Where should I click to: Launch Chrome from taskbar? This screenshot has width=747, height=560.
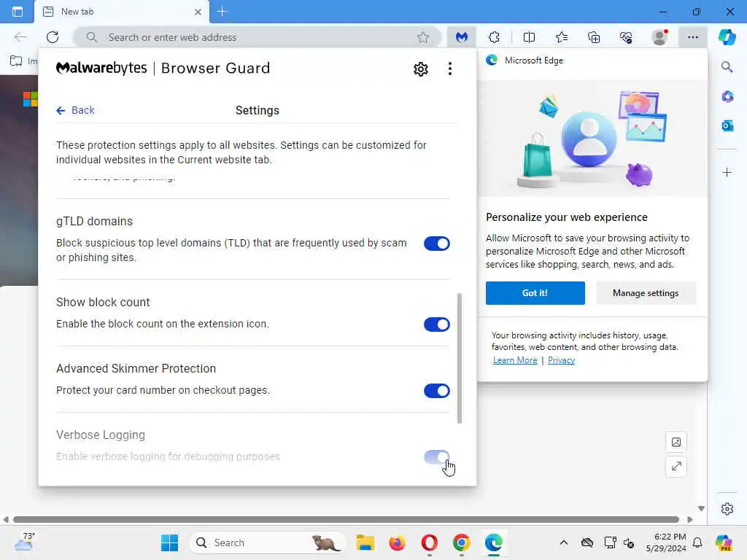pyautogui.click(x=461, y=542)
